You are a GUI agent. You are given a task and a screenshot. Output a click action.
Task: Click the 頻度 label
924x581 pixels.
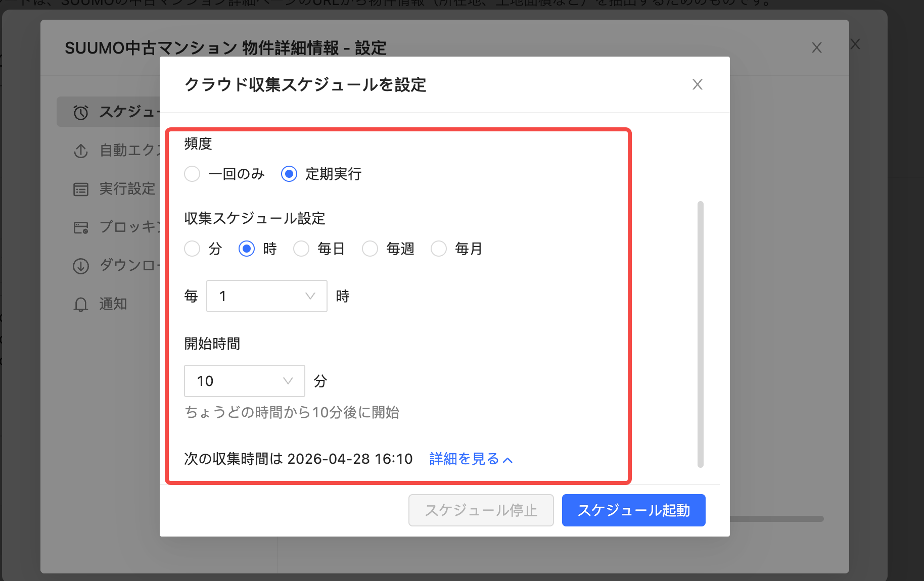198,144
